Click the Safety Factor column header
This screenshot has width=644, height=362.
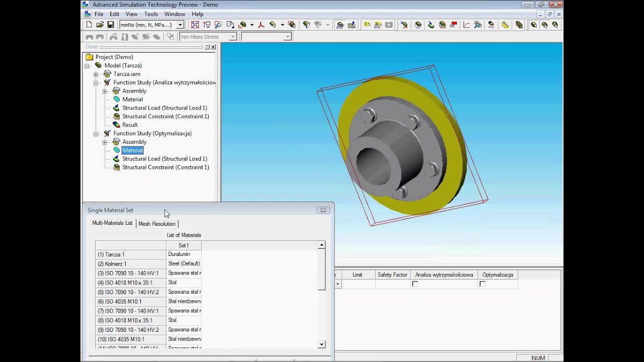click(x=392, y=275)
